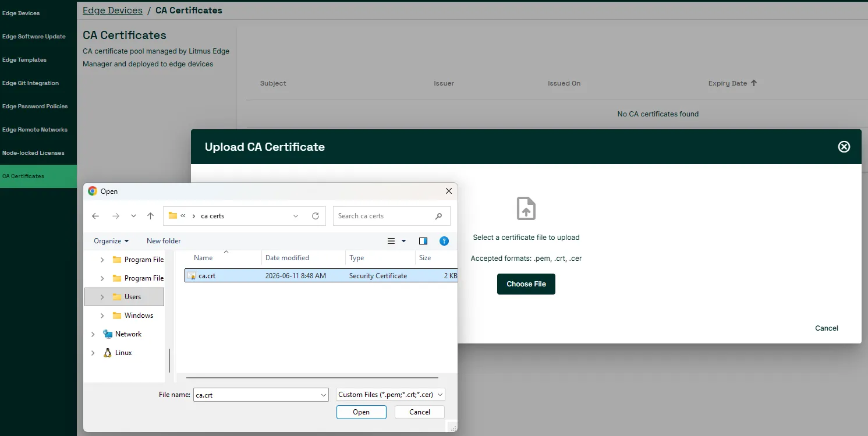
Task: Click the Linux penguin icon
Action: coord(108,353)
